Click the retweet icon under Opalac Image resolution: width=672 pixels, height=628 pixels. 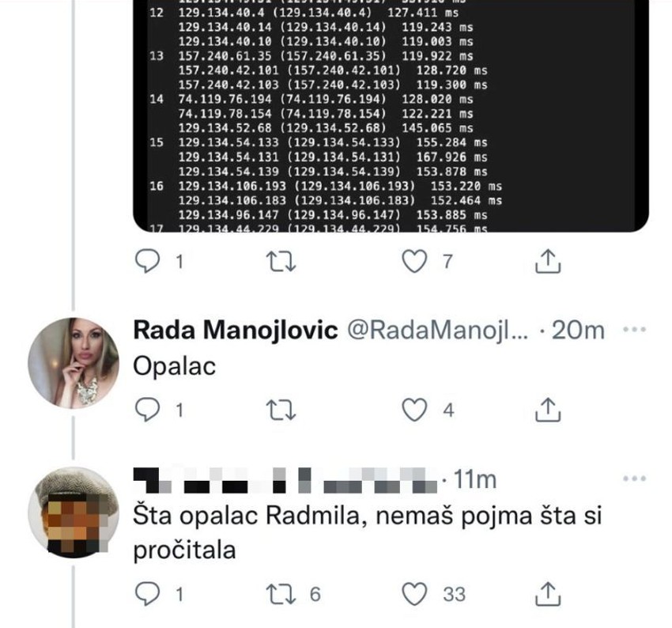click(x=283, y=410)
